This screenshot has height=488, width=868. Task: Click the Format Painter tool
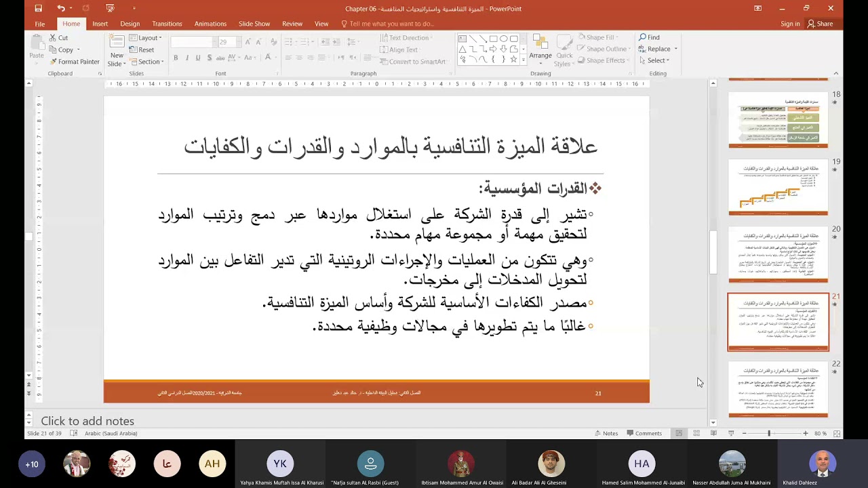(x=74, y=62)
